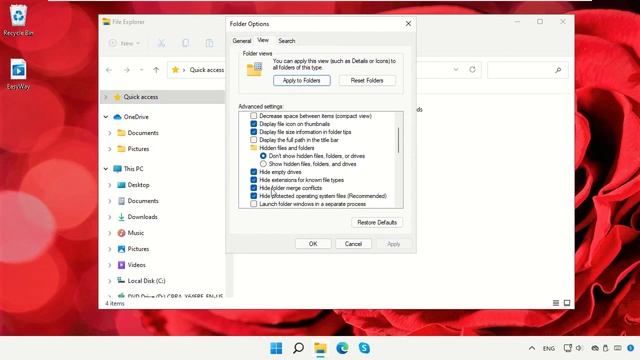
Task: Click the Refresh icon in the address bar
Action: coord(472,70)
